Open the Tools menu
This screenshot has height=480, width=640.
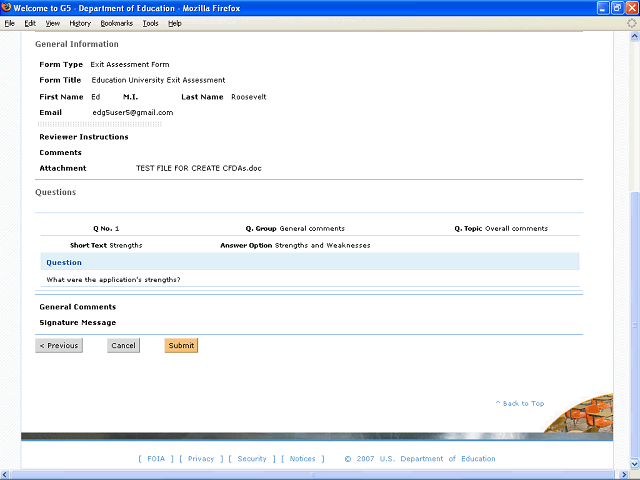pos(150,23)
